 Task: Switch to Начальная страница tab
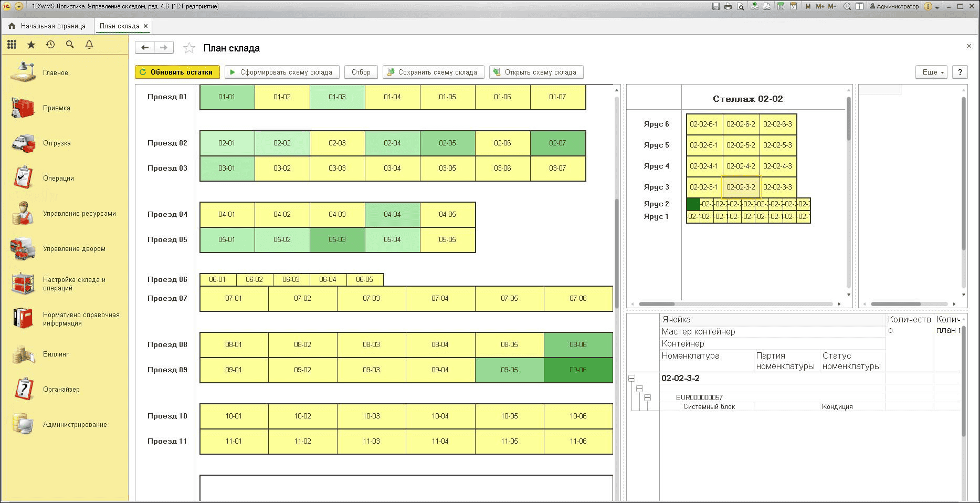pyautogui.click(x=47, y=26)
